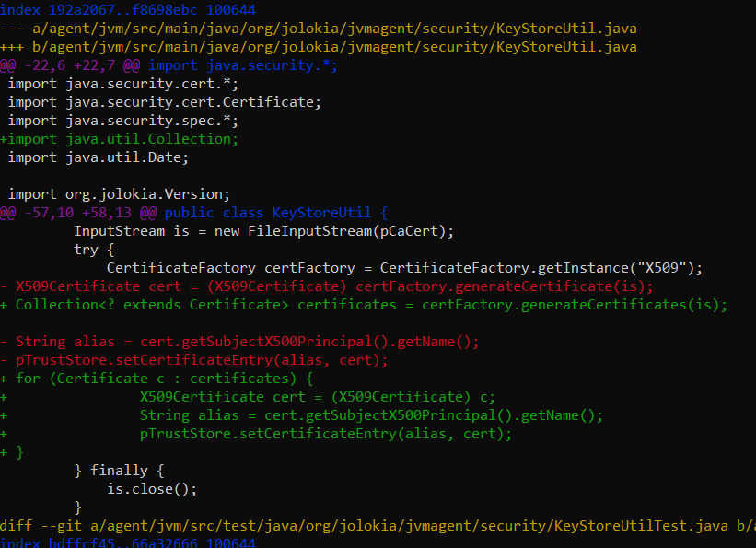Click line 'import java.util.Date;'
The width and height of the screenshot is (756, 548).
pos(99,157)
